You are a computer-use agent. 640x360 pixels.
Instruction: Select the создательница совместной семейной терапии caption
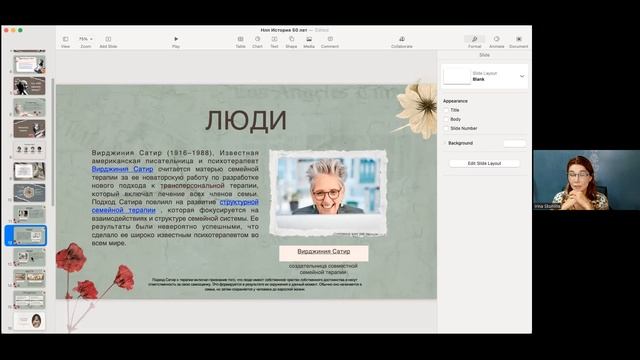pyautogui.click(x=323, y=269)
